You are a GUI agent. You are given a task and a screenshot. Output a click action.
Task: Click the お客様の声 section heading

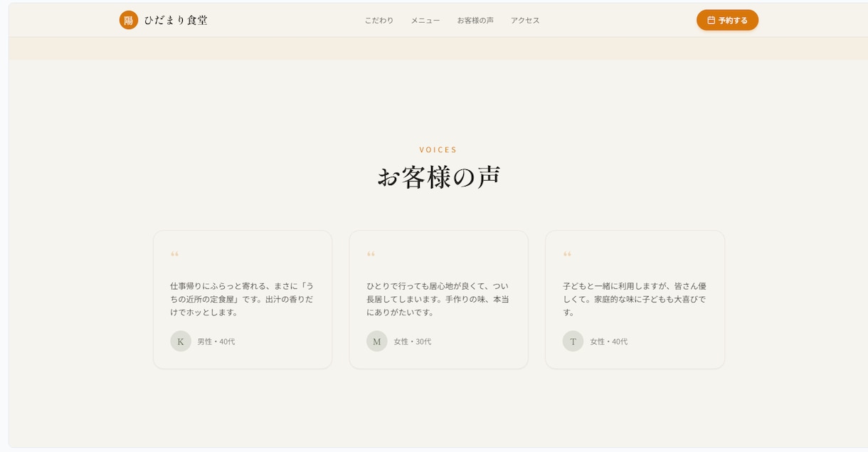click(x=439, y=177)
